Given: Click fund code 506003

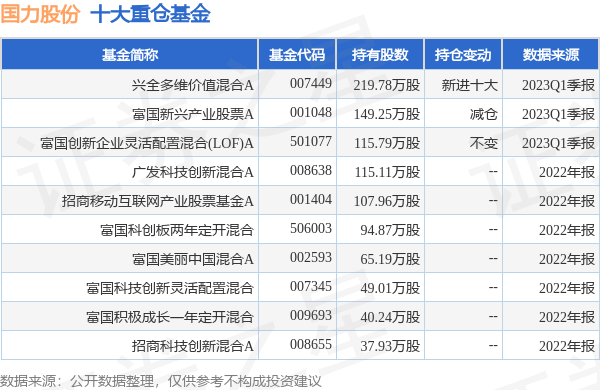Looking at the screenshot, I should click(x=311, y=228).
